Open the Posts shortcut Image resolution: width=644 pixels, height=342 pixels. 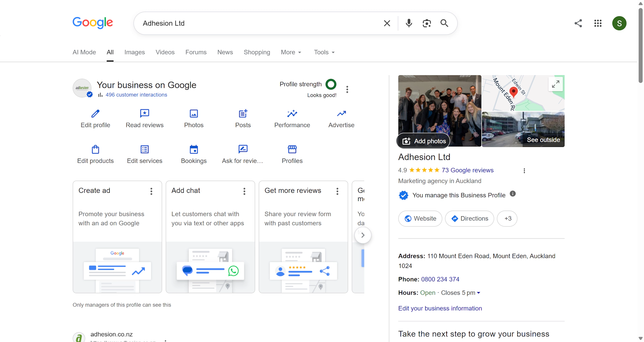[243, 119]
